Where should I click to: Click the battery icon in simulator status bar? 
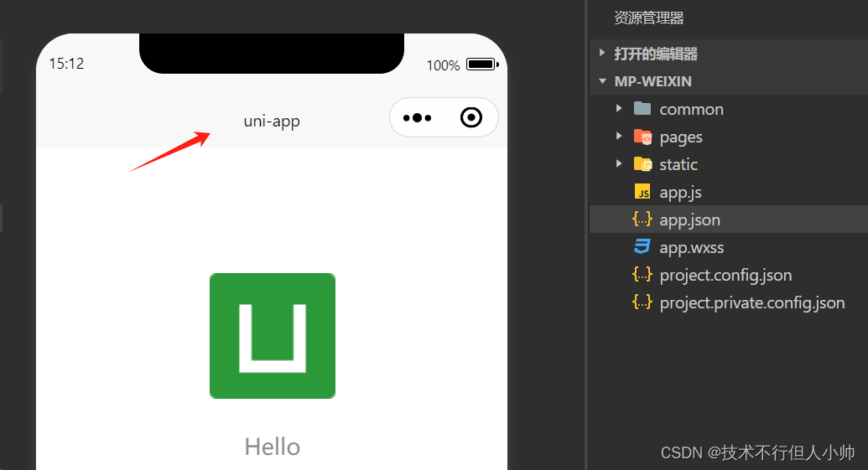482,65
